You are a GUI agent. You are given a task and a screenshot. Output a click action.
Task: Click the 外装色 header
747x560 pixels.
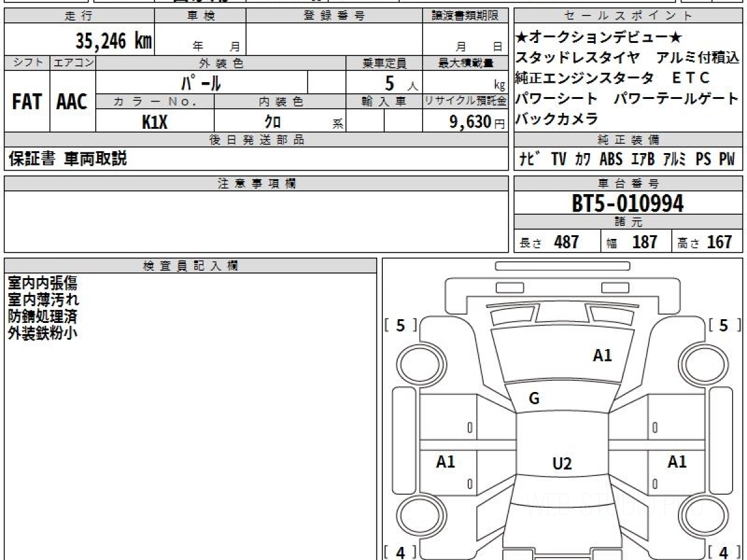point(221,63)
